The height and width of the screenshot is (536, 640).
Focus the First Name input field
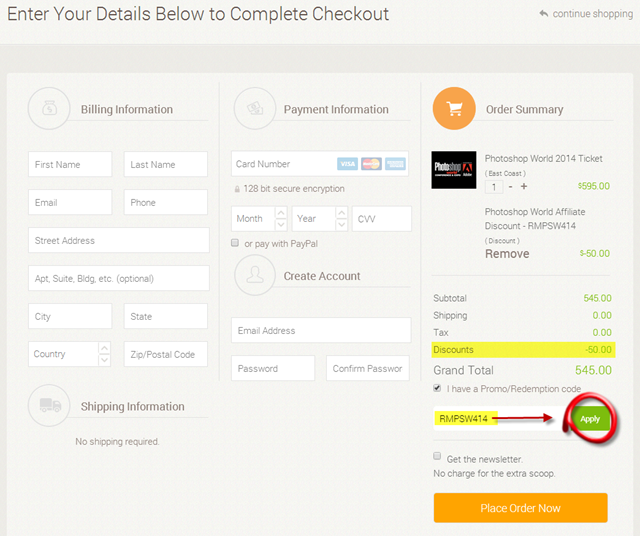[x=70, y=165]
